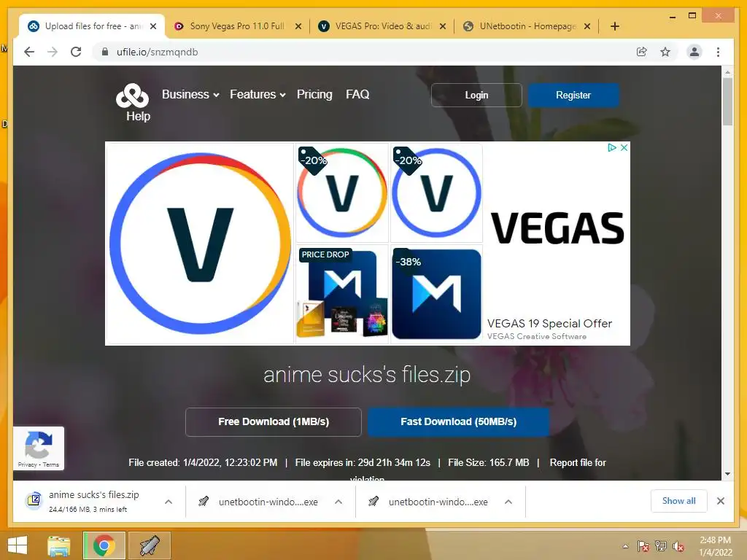Open options for second unetbootin download
Viewport: 747px width, 560px height.
pyautogui.click(x=508, y=502)
